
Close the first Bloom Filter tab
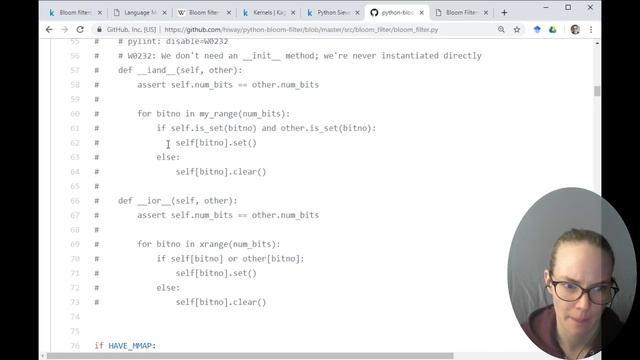(x=100, y=13)
